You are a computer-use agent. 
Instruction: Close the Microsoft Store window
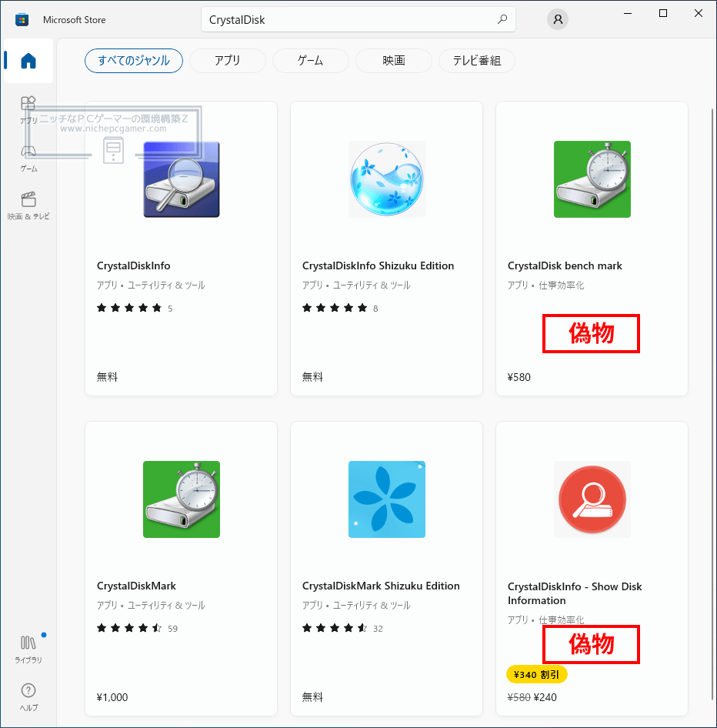pos(699,13)
